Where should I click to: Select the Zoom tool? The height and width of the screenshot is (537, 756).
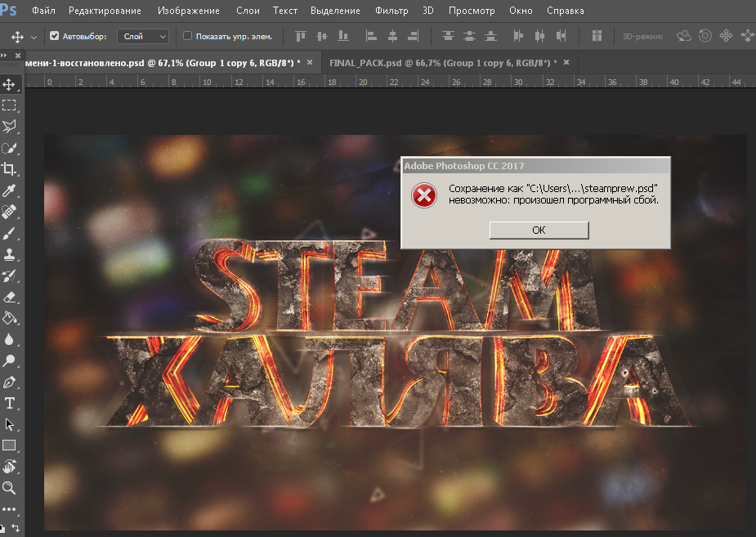[x=9, y=488]
